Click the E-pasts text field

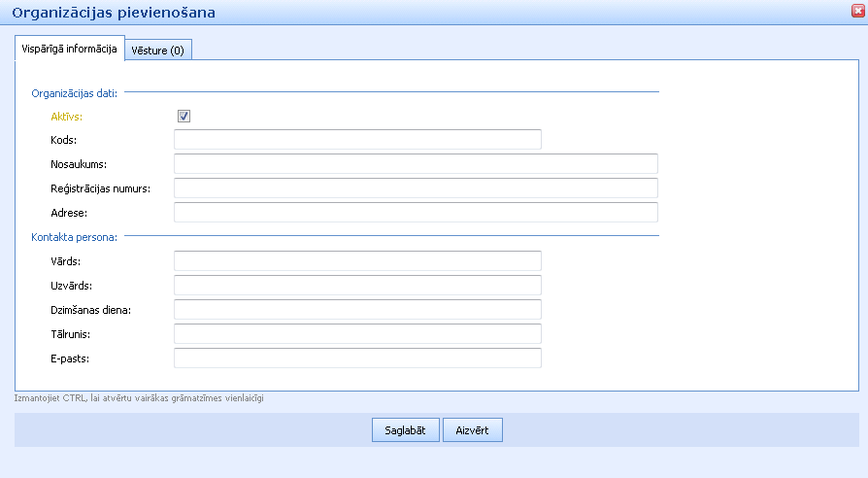[357, 358]
